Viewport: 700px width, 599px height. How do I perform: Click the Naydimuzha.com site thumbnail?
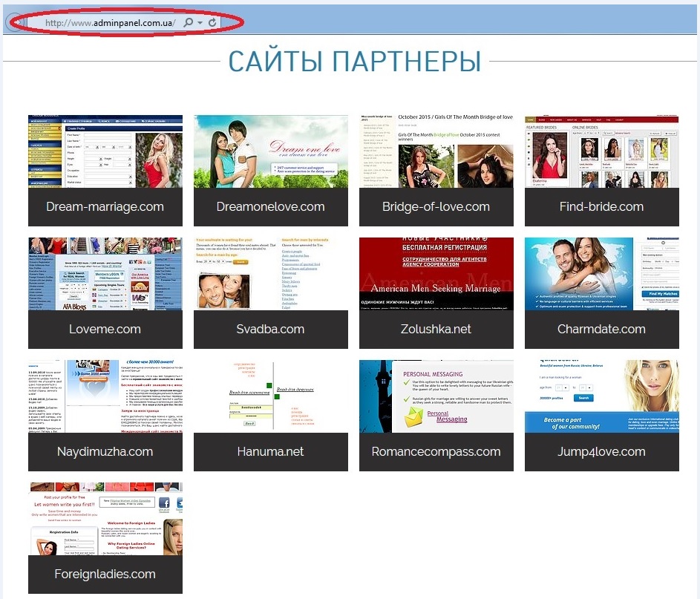click(x=105, y=396)
